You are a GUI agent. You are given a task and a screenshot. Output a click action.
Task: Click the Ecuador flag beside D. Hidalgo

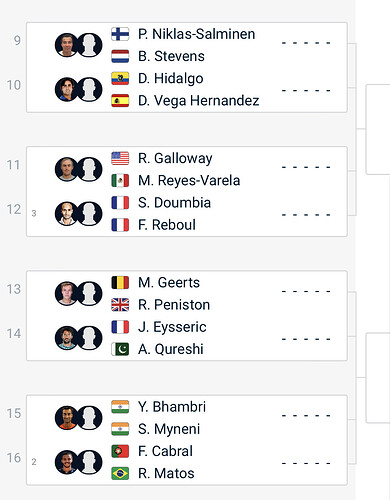(120, 78)
